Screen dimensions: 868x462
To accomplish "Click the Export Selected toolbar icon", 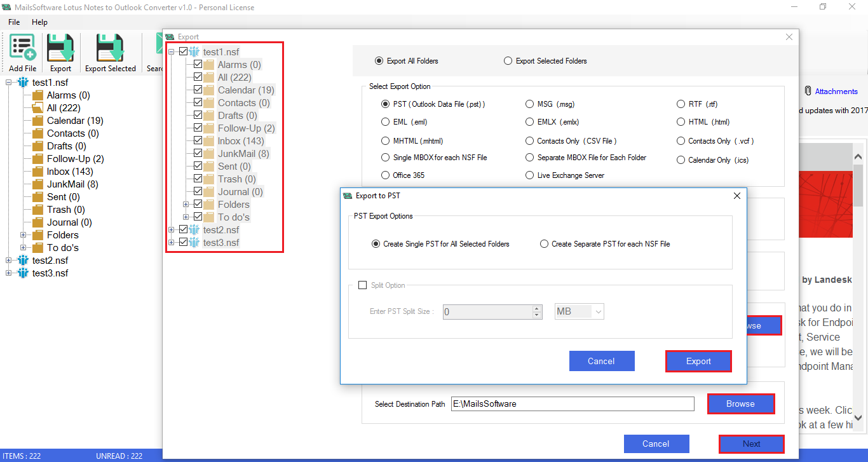I will pos(110,48).
